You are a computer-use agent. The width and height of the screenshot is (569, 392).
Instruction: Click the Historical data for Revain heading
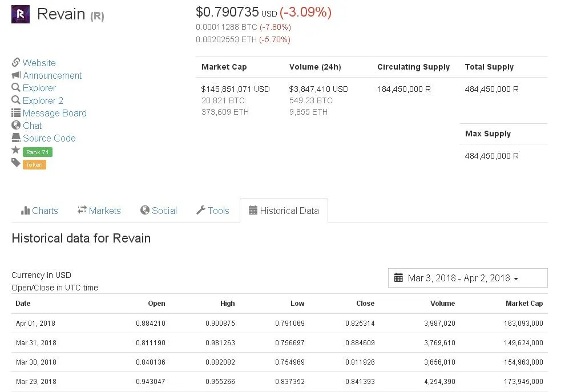pos(81,239)
